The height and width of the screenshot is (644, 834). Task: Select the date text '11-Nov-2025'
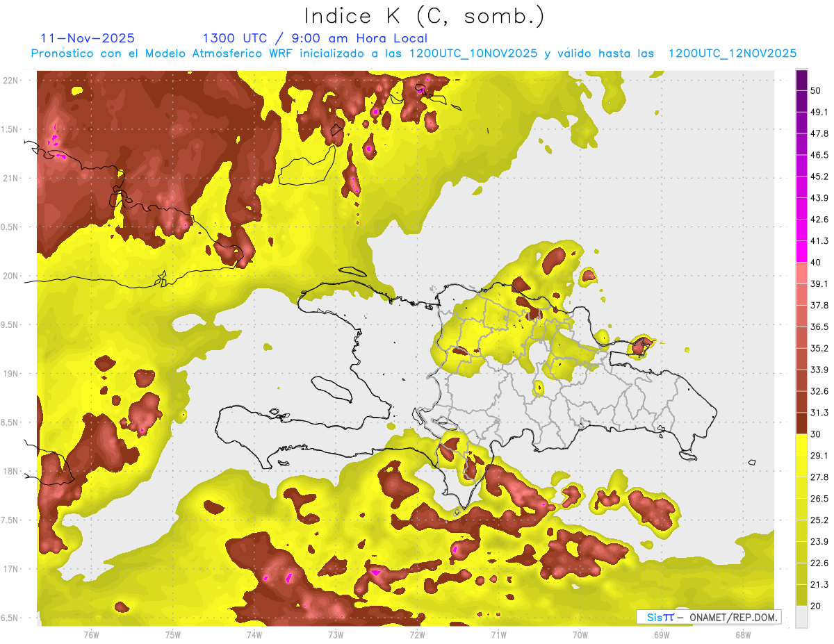pos(88,38)
